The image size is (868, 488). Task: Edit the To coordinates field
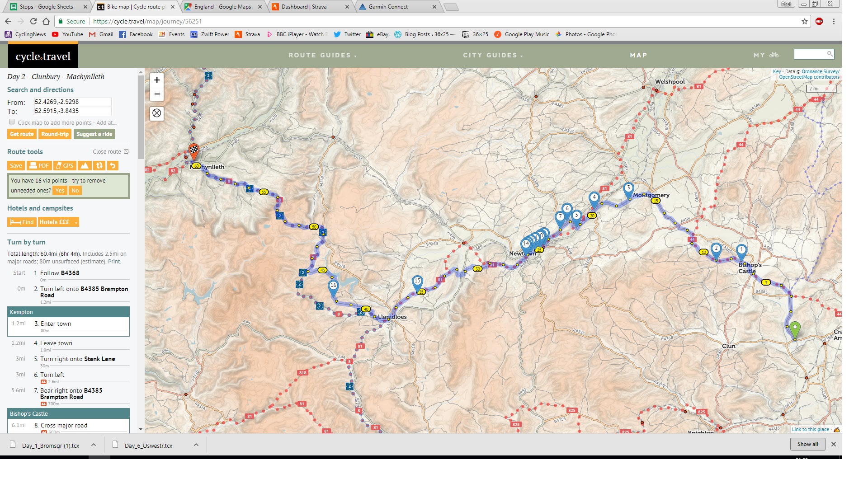[73, 111]
